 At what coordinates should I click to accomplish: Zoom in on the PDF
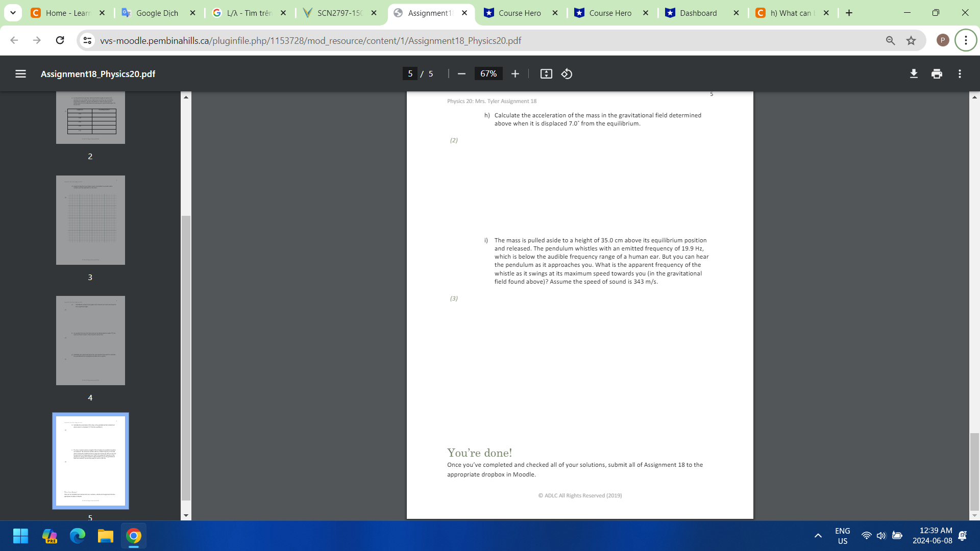tap(515, 73)
